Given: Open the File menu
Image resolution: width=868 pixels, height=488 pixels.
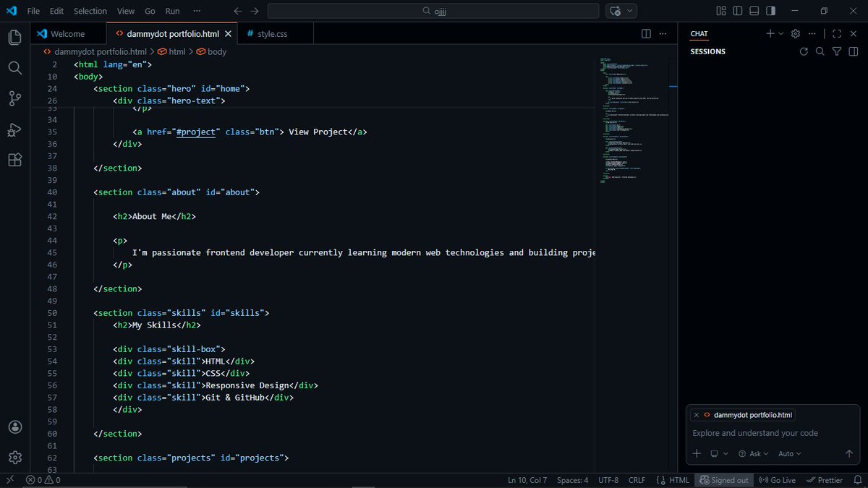Looking at the screenshot, I should click(33, 11).
